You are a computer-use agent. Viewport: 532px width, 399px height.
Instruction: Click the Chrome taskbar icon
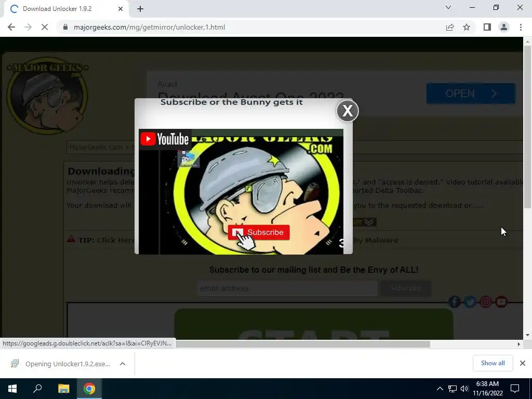click(89, 389)
